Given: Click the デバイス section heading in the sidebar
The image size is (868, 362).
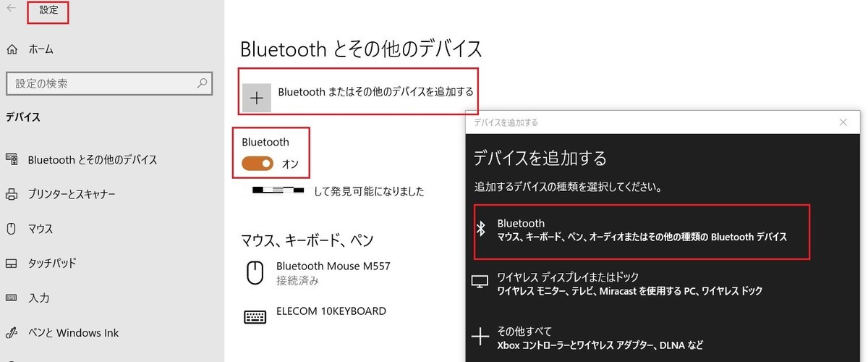Looking at the screenshot, I should tap(23, 117).
